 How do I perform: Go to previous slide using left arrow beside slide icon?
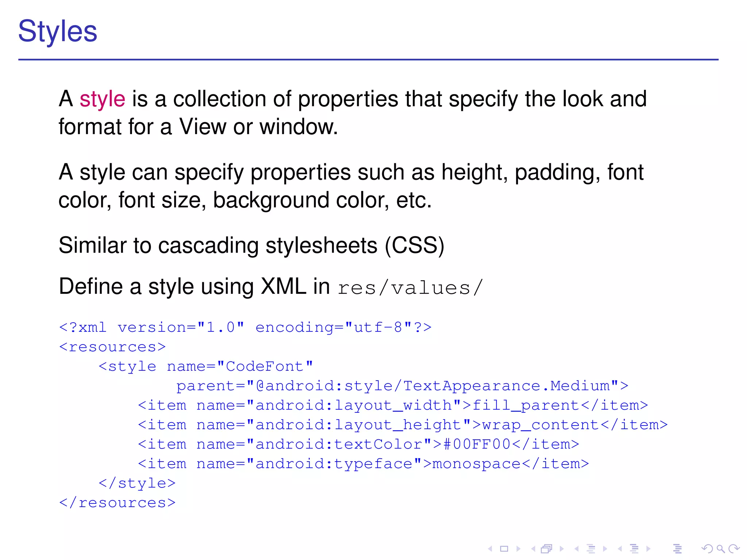(x=490, y=548)
